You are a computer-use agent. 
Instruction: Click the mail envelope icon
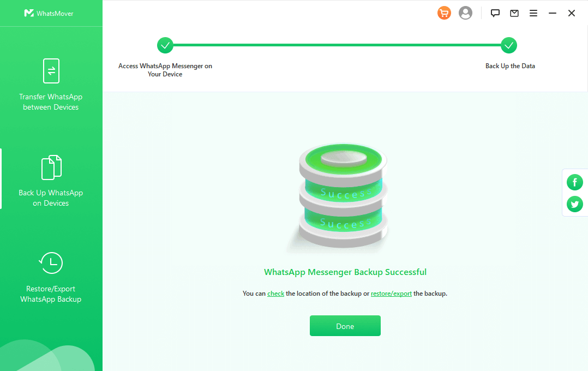514,13
